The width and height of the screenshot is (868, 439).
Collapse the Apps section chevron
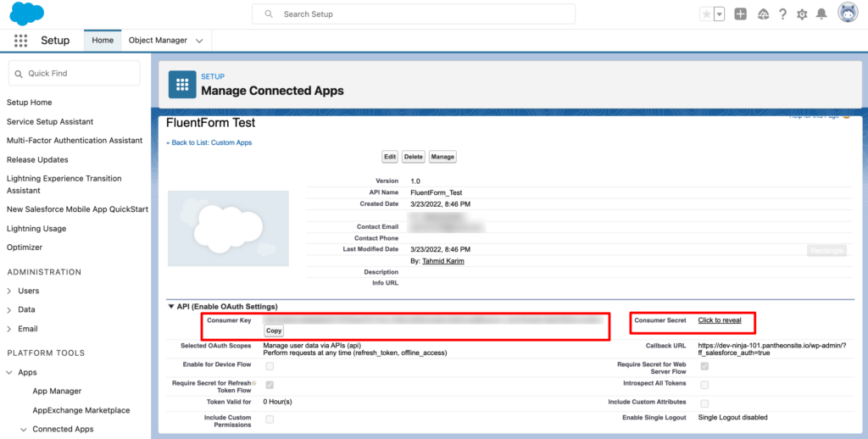[8, 373]
